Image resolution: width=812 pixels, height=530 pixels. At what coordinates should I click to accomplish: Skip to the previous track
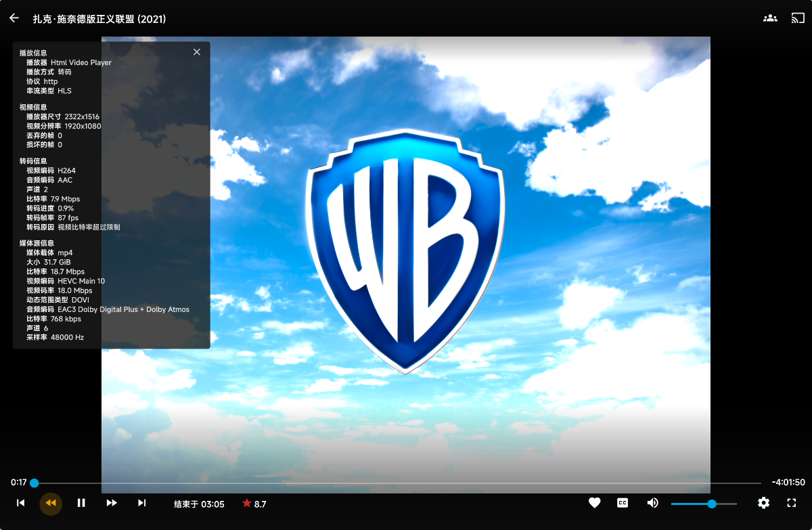point(21,503)
